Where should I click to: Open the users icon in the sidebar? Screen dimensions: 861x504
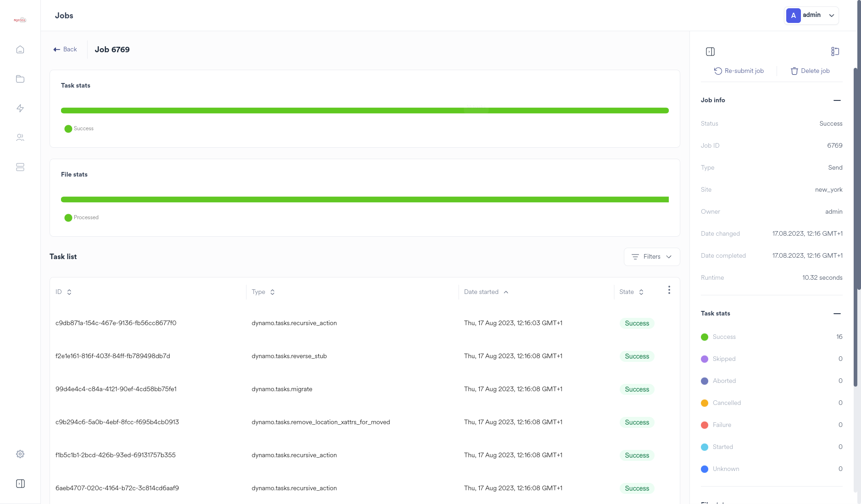tap(20, 137)
